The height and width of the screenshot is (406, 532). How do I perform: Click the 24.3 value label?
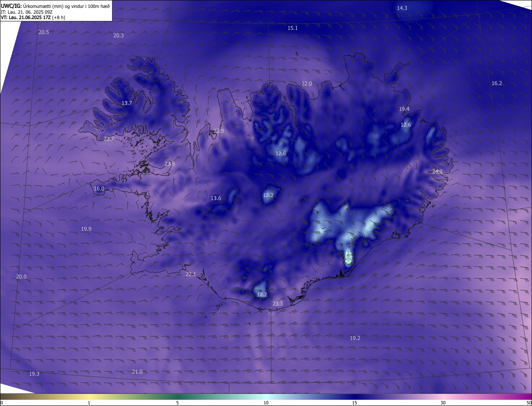(x=438, y=171)
